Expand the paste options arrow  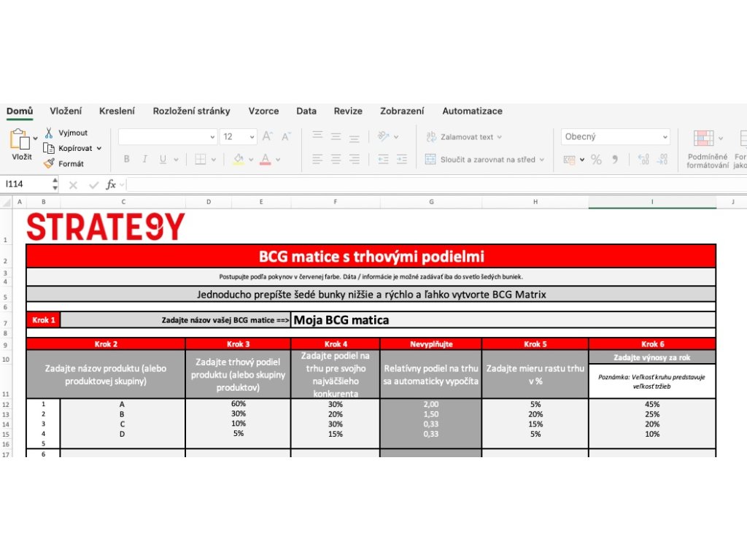pyautogui.click(x=35, y=139)
